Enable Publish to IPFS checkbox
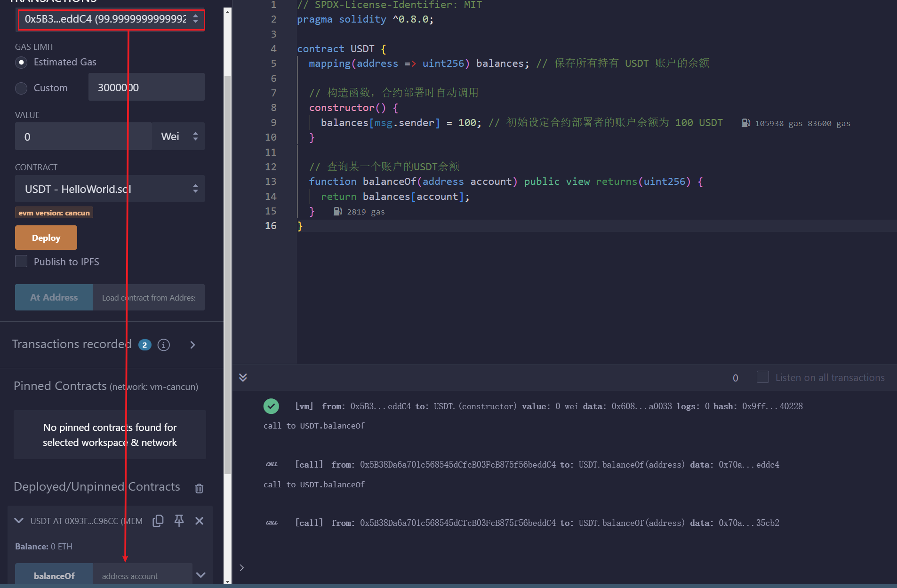 click(21, 262)
